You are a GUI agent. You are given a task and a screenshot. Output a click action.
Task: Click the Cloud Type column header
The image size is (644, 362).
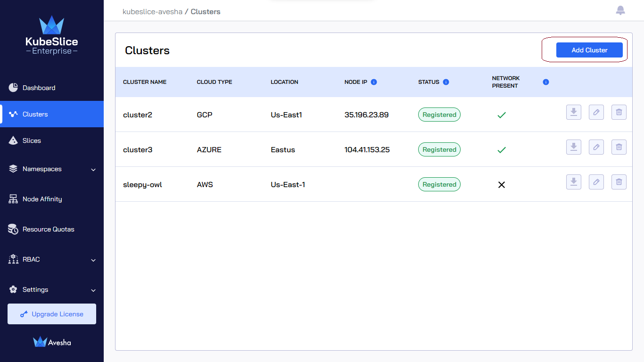click(x=215, y=82)
